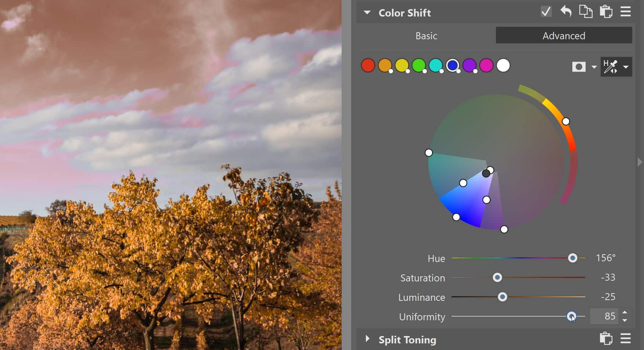Select the green color swatch

(418, 65)
